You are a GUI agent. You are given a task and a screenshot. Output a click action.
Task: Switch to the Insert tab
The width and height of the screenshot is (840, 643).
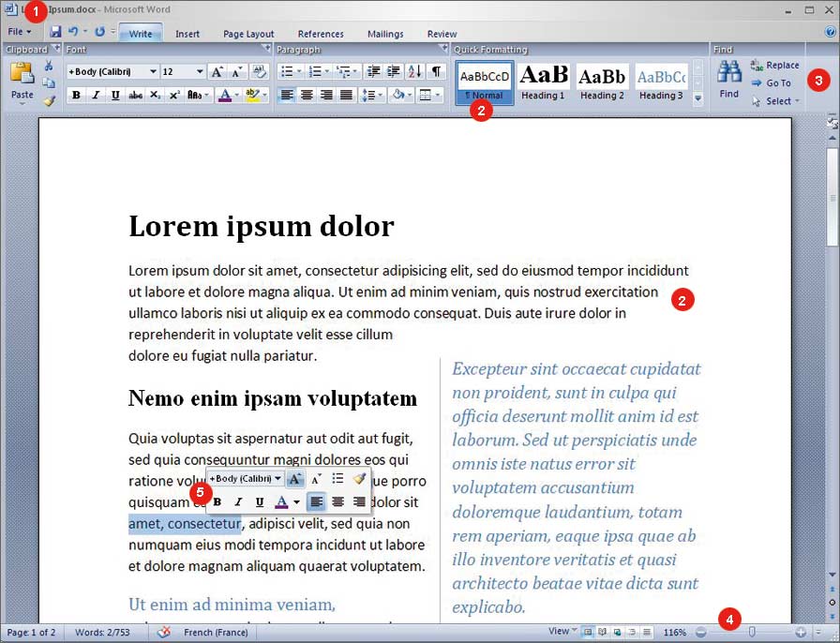tap(187, 34)
